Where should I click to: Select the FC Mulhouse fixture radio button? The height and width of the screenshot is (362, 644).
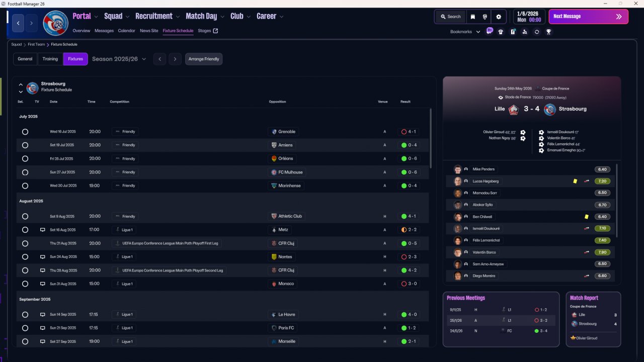point(25,172)
